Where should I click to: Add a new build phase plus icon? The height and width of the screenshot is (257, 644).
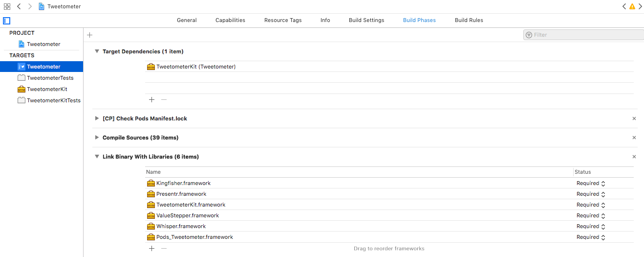point(89,35)
